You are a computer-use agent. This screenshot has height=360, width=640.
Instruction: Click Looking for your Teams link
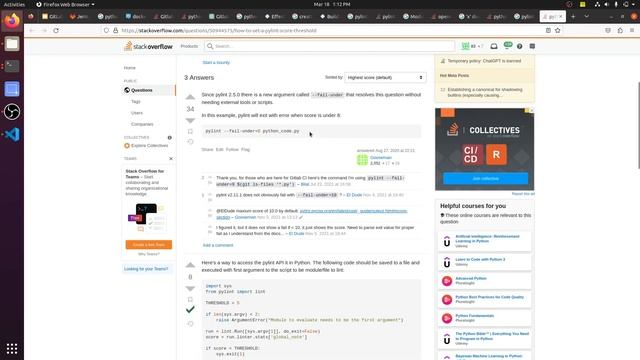click(x=146, y=269)
